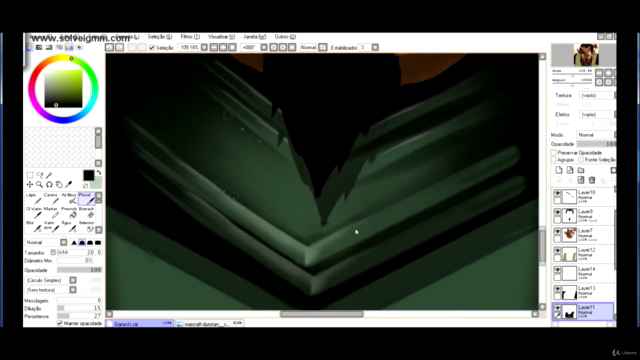Toggle the Agrupar checkbox

pos(554,160)
